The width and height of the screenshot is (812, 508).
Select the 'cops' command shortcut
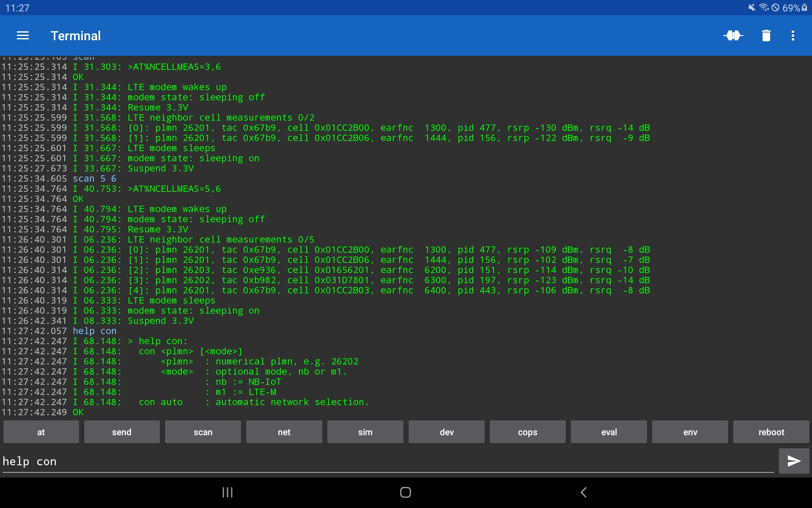[527, 432]
